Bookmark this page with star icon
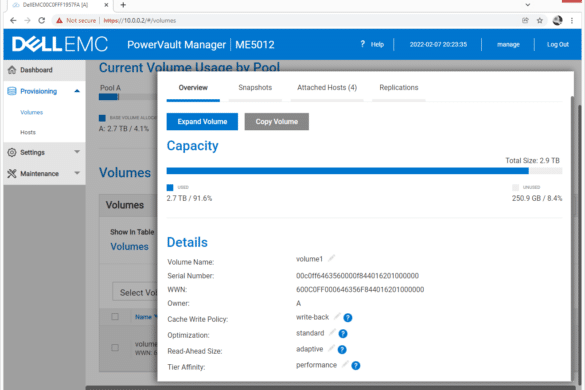This screenshot has height=390, width=585. pos(539,21)
